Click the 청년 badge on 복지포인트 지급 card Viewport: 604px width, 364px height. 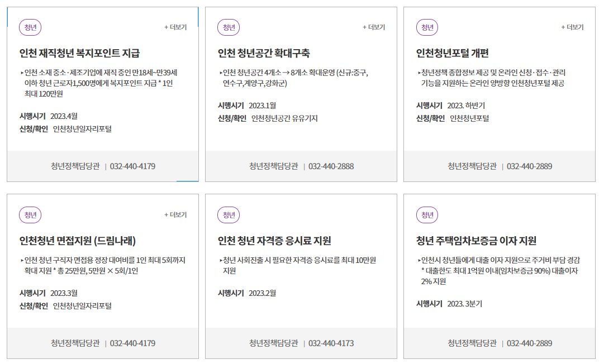pos(30,27)
